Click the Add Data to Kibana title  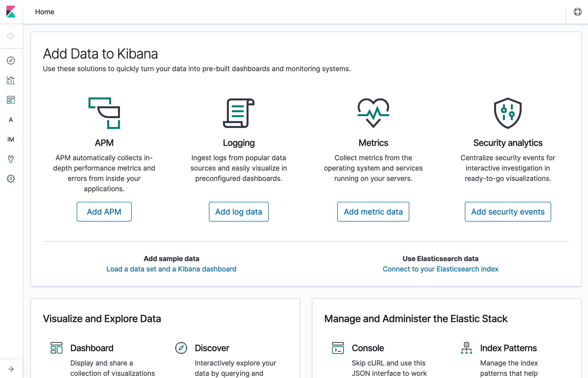[101, 54]
